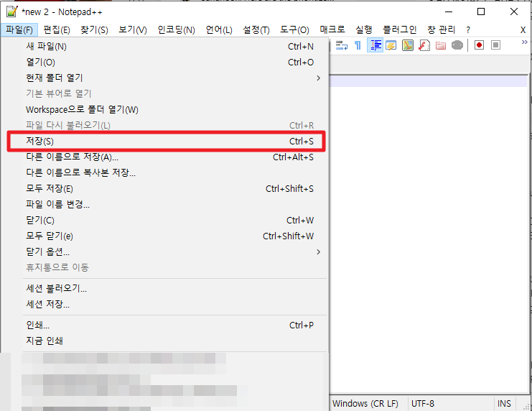532x411 pixels.
Task: Click the Stop recording square icon
Action: 495,45
